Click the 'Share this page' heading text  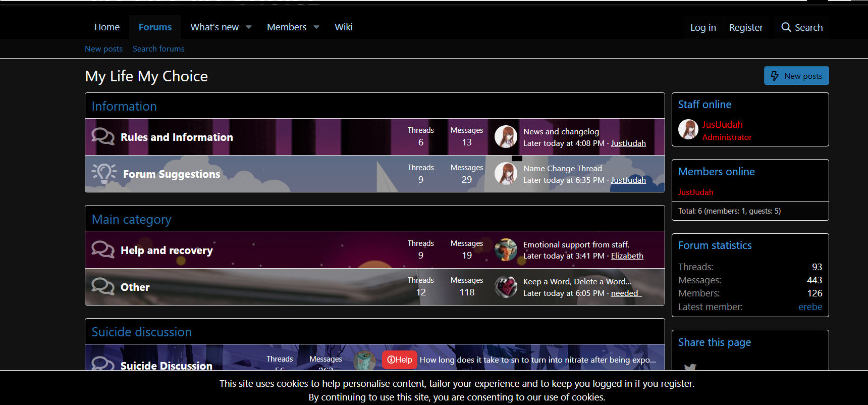pos(715,342)
